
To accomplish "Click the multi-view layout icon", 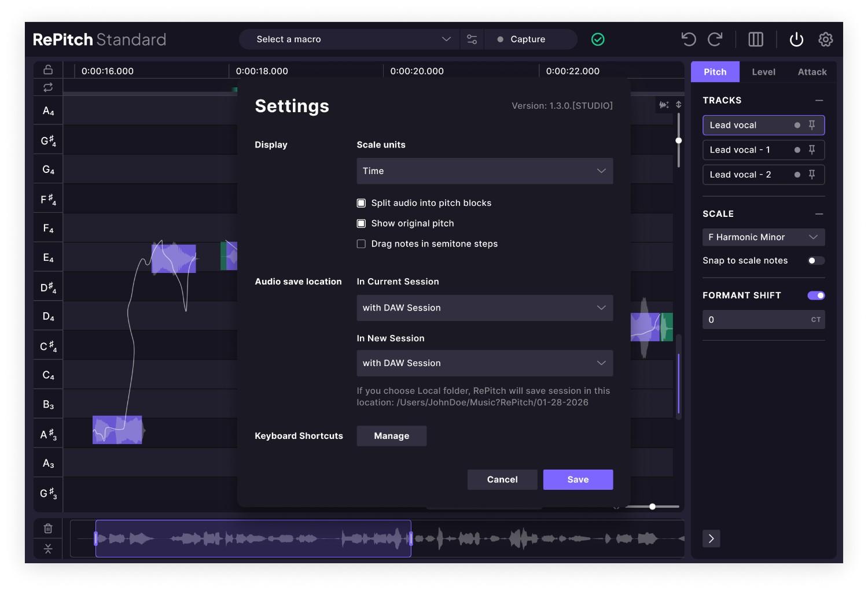I will point(756,39).
